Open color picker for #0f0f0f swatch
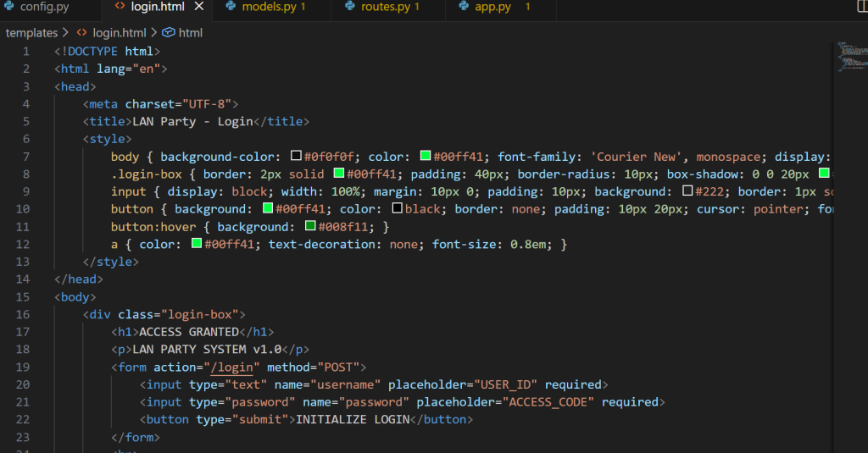Screen dimensions: 868x453 click(297, 157)
